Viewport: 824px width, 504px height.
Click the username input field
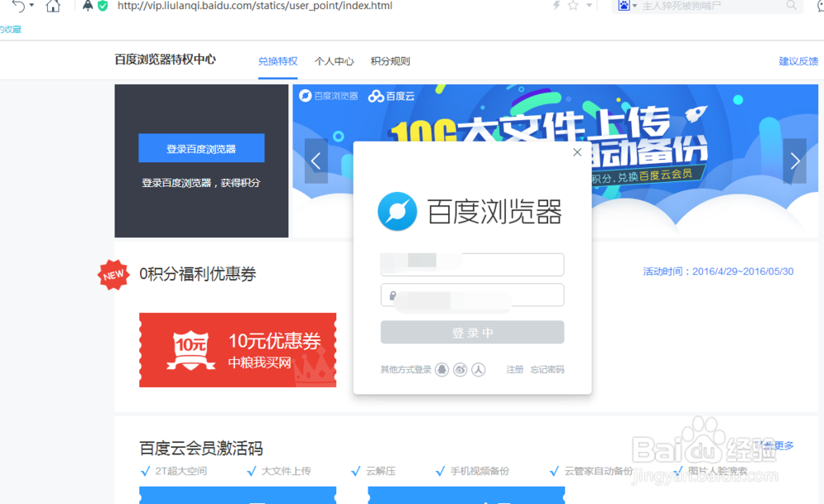click(x=471, y=264)
